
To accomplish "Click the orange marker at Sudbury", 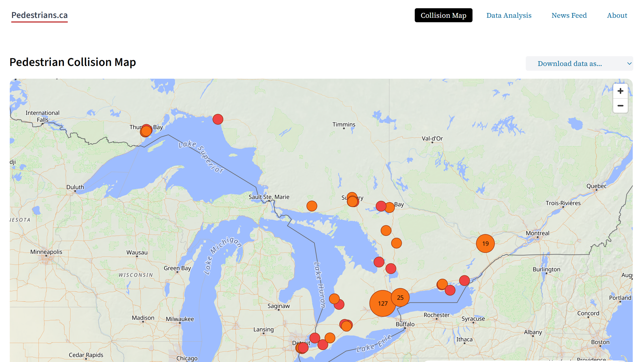I will click(352, 201).
